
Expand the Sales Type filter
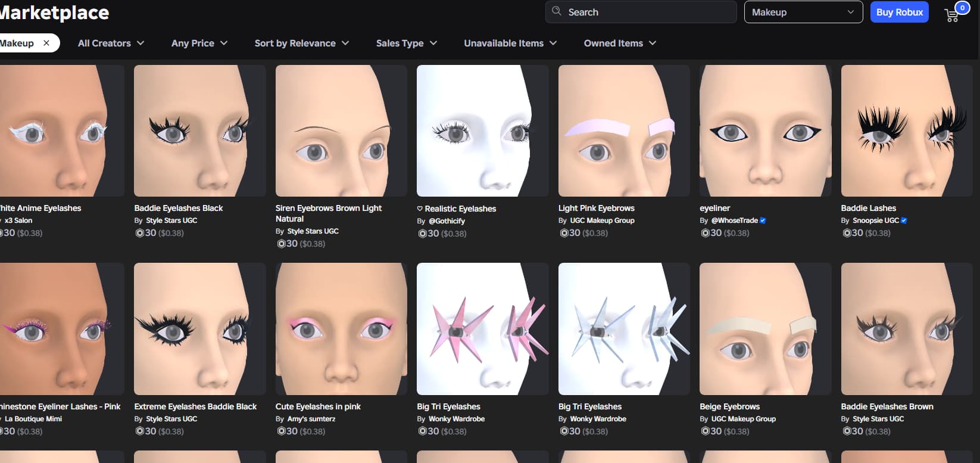407,43
